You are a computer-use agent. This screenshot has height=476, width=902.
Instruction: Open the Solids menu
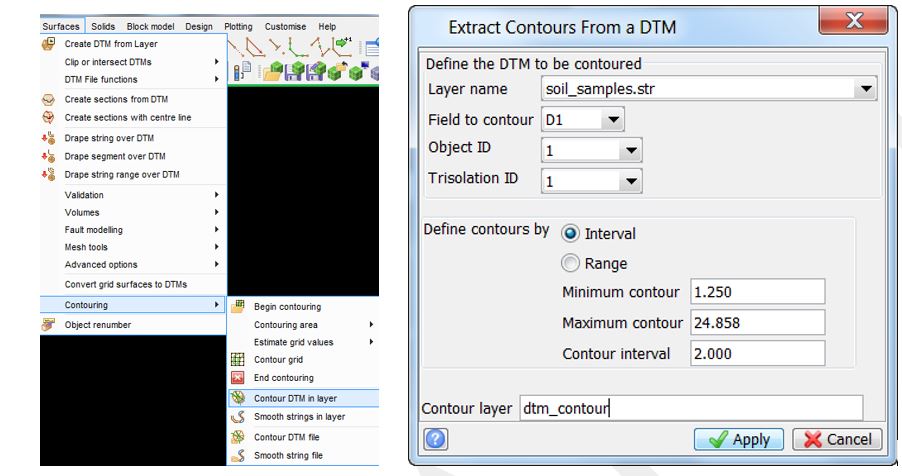tap(103, 26)
